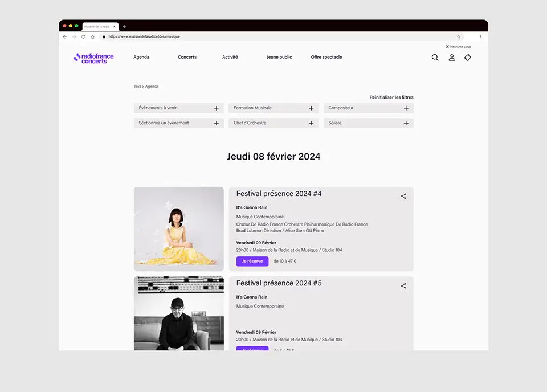Open the Agenda menu
The height and width of the screenshot is (392, 547).
point(141,57)
